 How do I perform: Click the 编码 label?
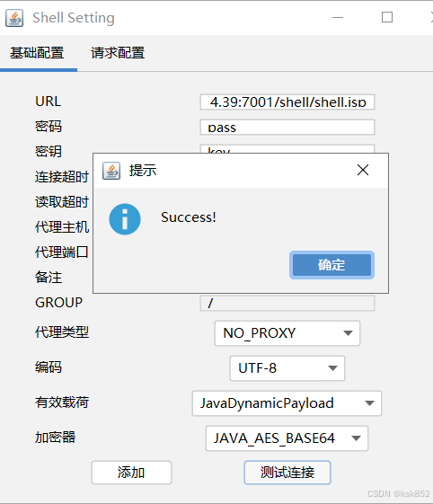pyautogui.click(x=49, y=367)
